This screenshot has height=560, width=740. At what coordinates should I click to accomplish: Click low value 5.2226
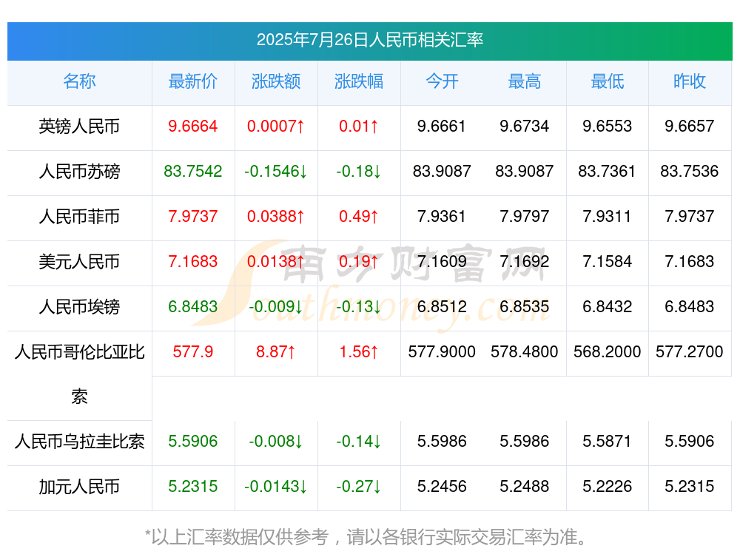tap(607, 486)
